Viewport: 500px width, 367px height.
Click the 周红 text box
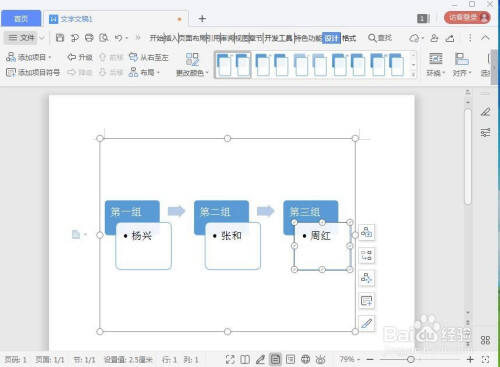point(322,246)
